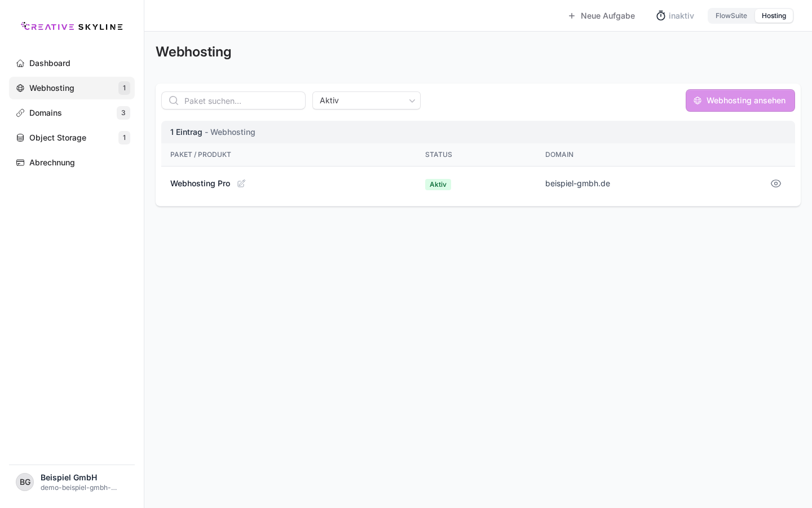Switch to the Hosting tab
Screen dimensions: 812x508
774,16
